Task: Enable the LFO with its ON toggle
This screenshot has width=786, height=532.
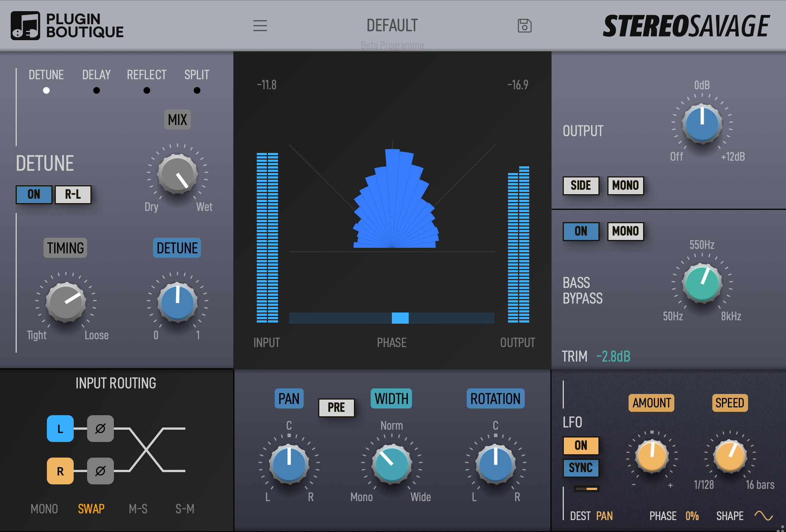Action: (x=581, y=445)
